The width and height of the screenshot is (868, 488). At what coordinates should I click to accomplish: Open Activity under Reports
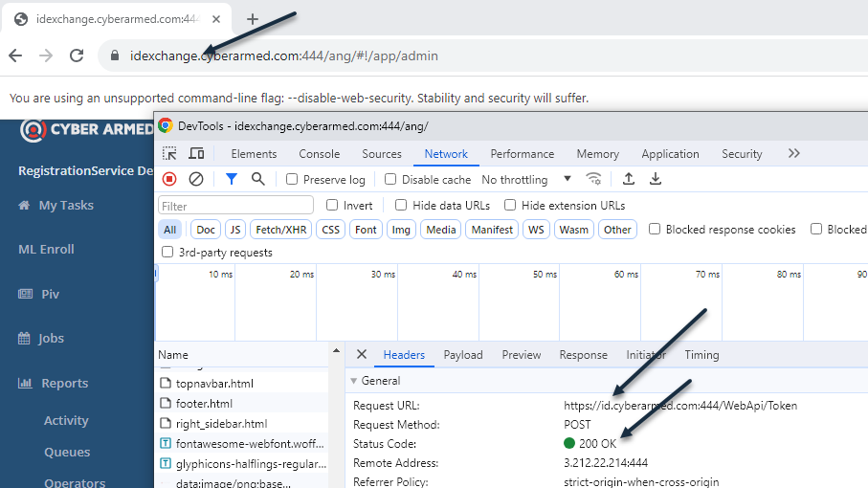coord(66,420)
